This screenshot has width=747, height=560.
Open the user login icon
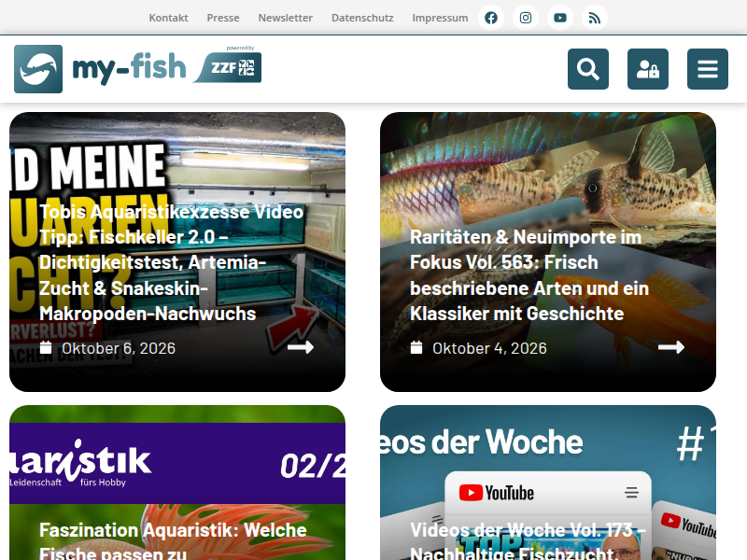pyautogui.click(x=648, y=69)
